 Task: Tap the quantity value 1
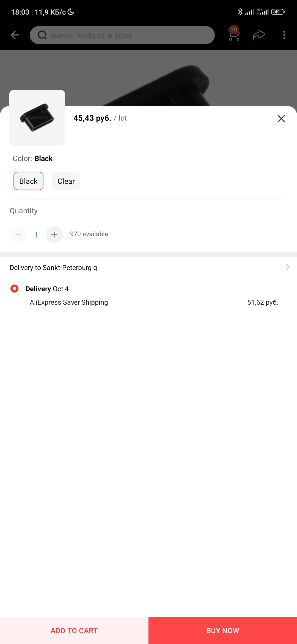click(36, 235)
